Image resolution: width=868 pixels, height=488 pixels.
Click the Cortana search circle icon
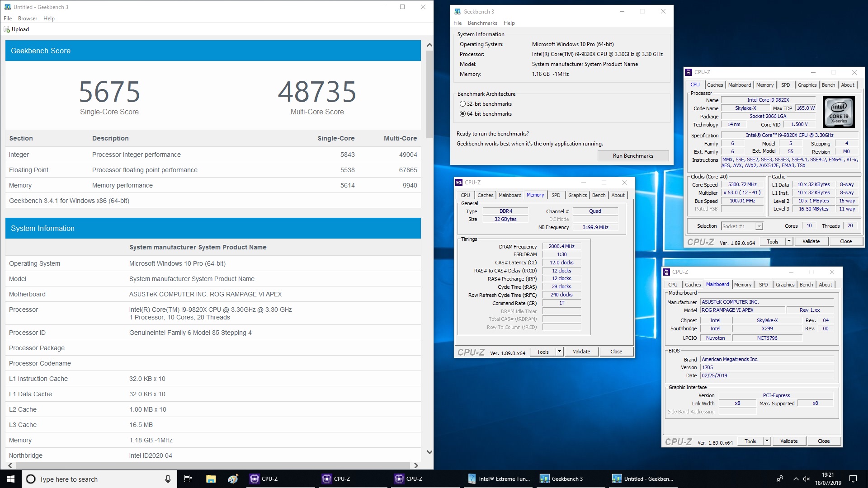(31, 479)
